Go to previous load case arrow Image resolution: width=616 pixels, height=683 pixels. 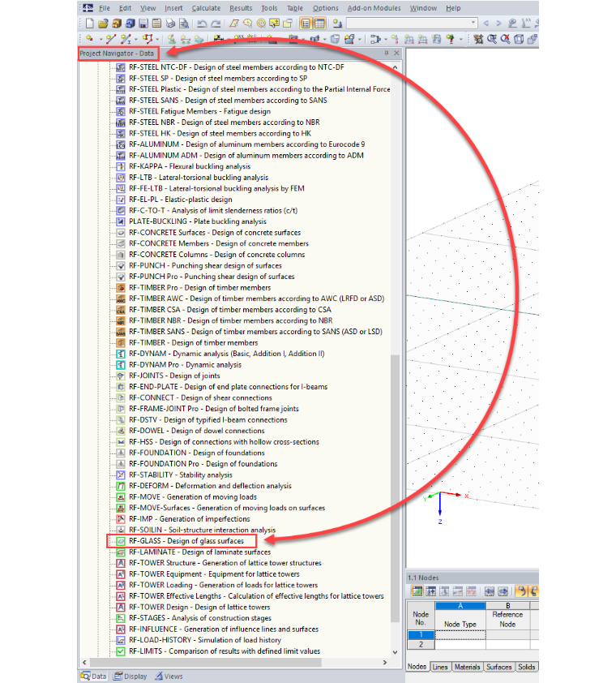click(x=486, y=23)
